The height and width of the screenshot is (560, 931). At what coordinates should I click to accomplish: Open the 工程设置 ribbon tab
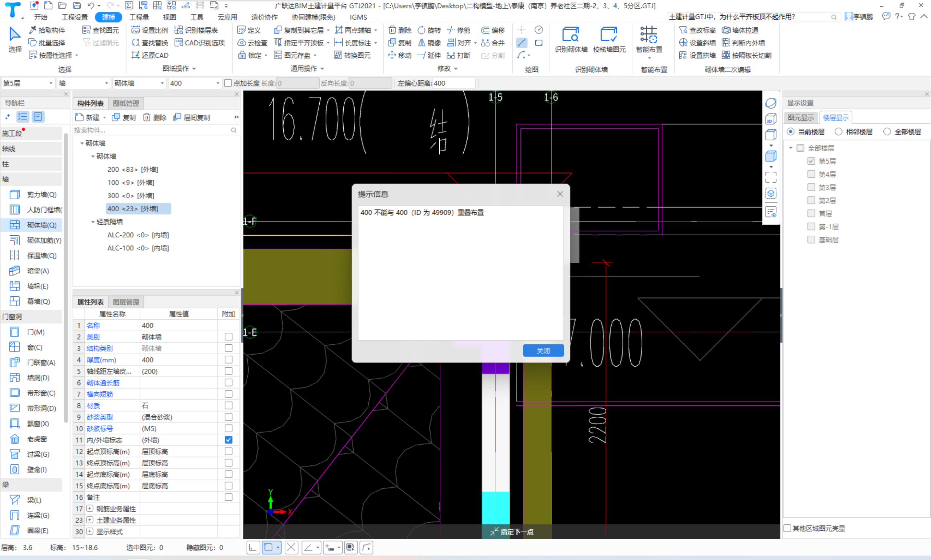click(75, 17)
